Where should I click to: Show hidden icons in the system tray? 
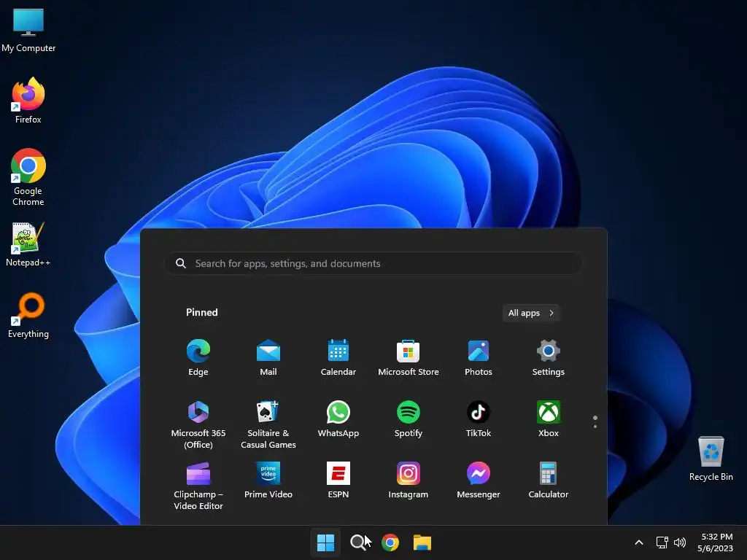pyautogui.click(x=639, y=542)
